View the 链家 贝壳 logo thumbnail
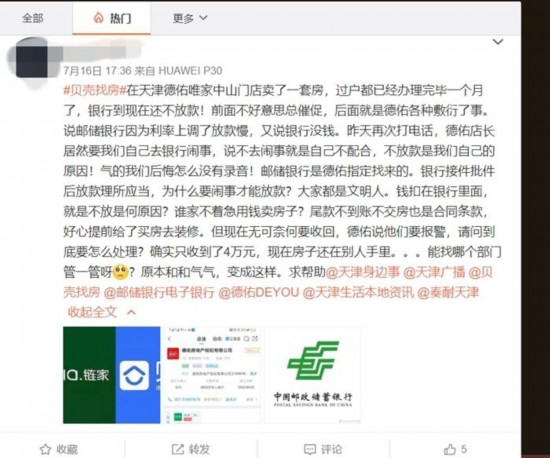Screen dimensions: 550x458 tap(112, 375)
